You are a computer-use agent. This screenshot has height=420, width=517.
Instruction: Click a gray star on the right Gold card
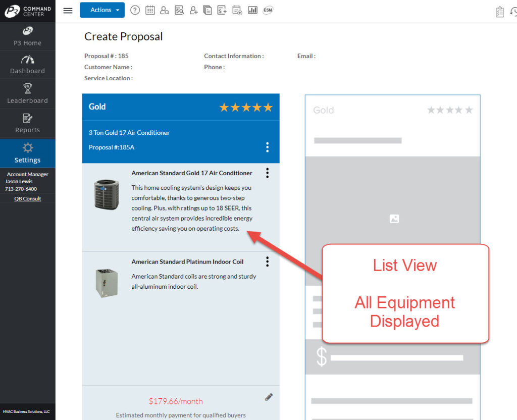coord(450,109)
